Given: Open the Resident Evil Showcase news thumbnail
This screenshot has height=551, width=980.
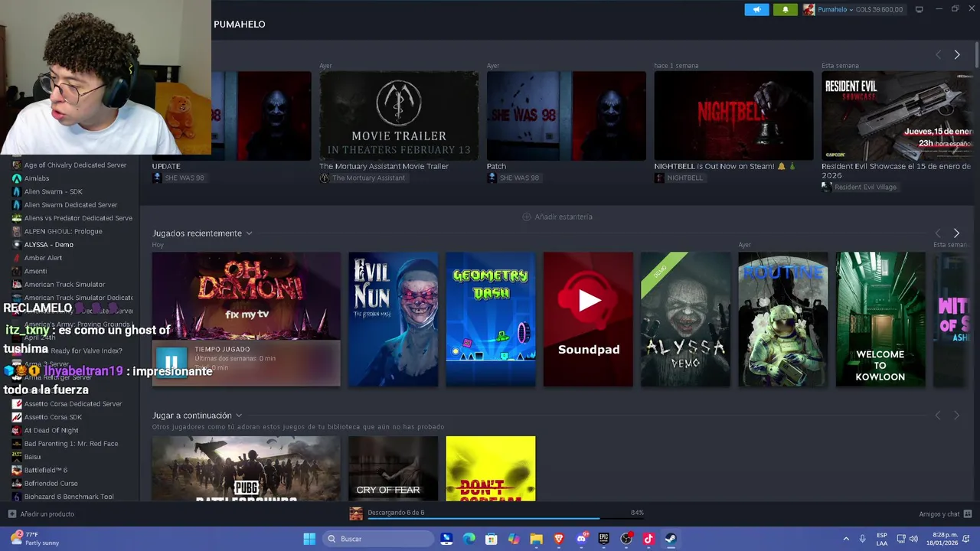Looking at the screenshot, I should coord(897,116).
